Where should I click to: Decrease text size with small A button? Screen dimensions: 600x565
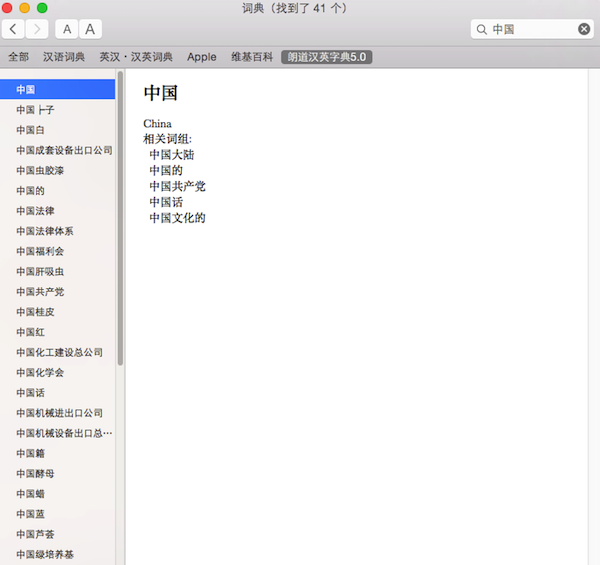[x=67, y=29]
